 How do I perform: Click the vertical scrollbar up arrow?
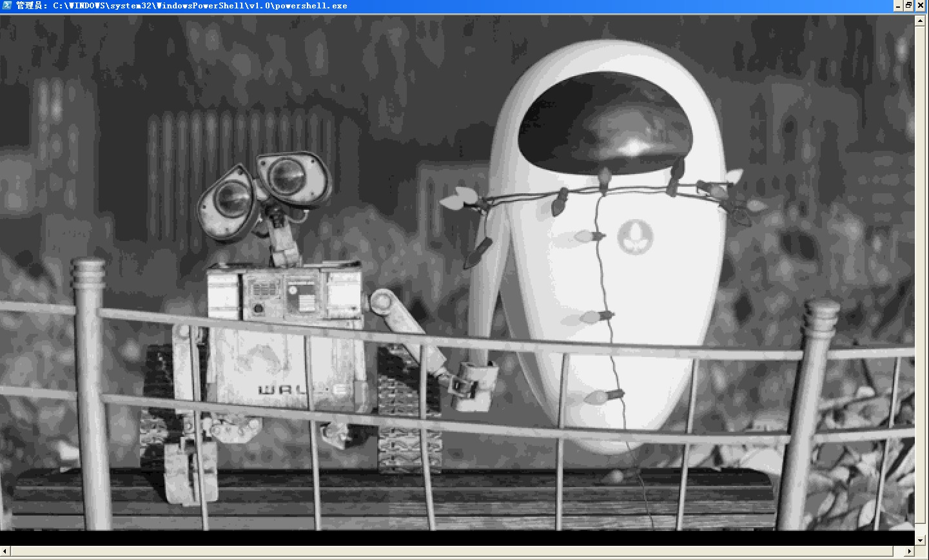pyautogui.click(x=920, y=21)
